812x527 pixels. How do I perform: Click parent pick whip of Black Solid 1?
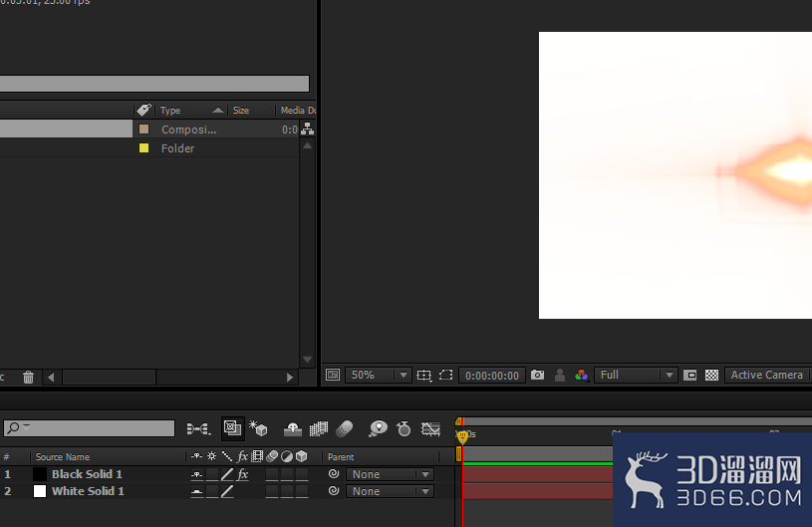click(x=334, y=473)
